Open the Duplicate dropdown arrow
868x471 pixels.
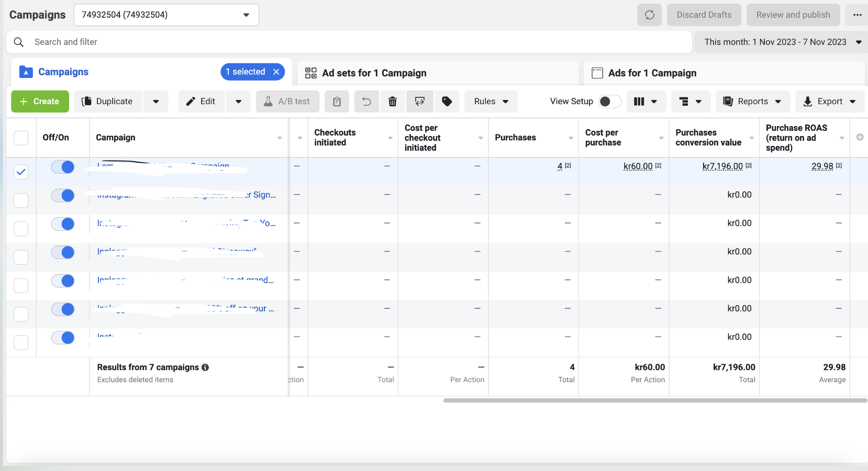click(x=156, y=102)
